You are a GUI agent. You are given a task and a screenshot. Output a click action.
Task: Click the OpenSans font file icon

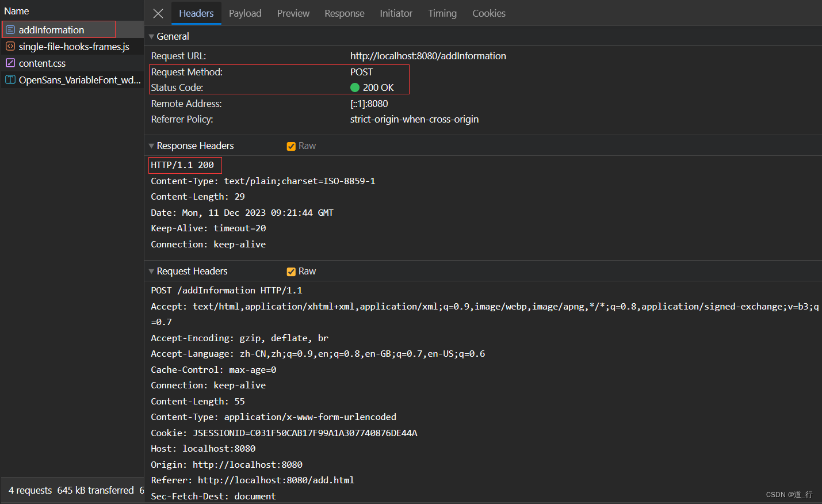[10, 79]
